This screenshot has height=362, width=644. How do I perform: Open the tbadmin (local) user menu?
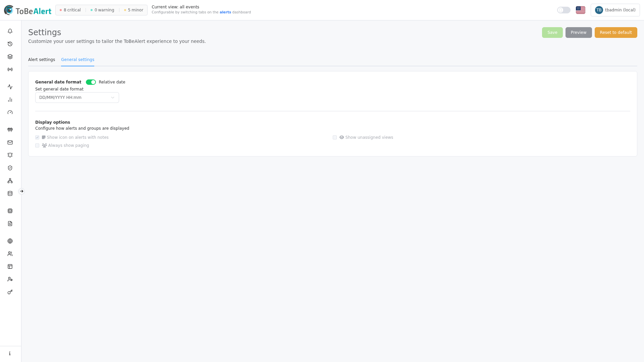615,10
